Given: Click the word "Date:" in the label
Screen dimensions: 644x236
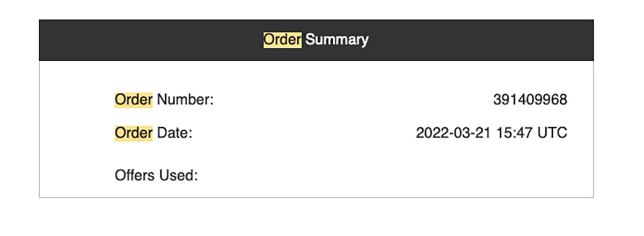Looking at the screenshot, I should click(x=174, y=132).
